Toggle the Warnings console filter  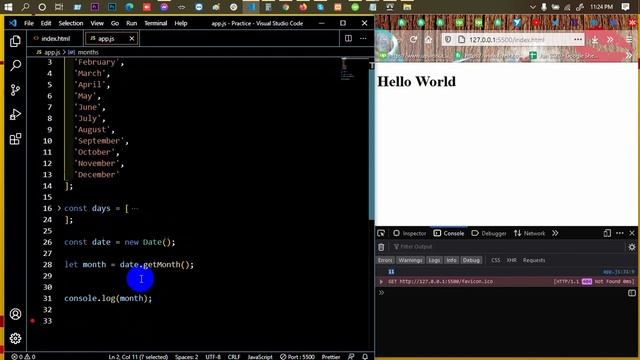point(410,260)
